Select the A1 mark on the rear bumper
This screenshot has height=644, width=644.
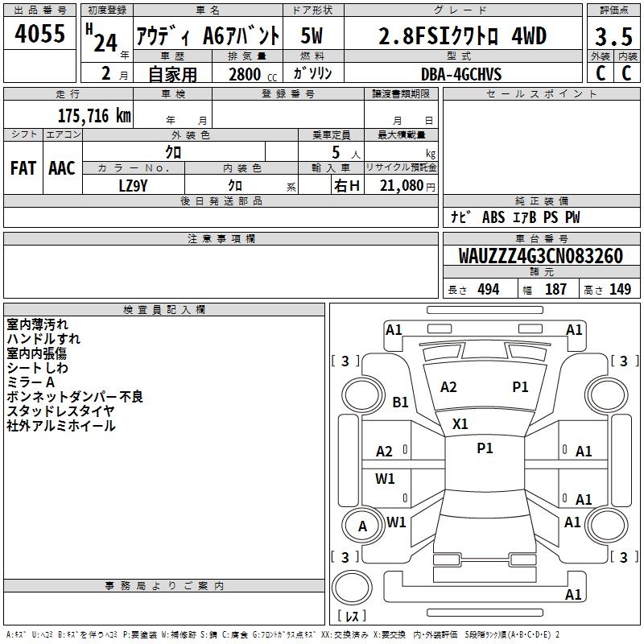coord(573,595)
